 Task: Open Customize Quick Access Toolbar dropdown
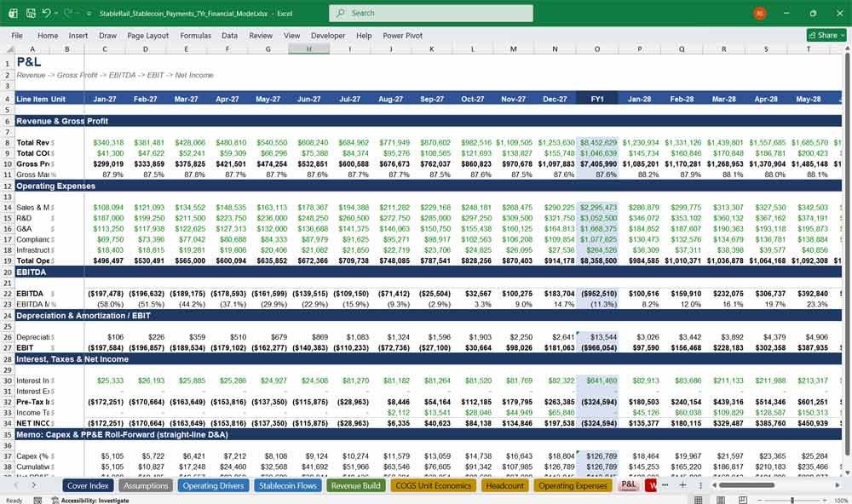pos(89,13)
